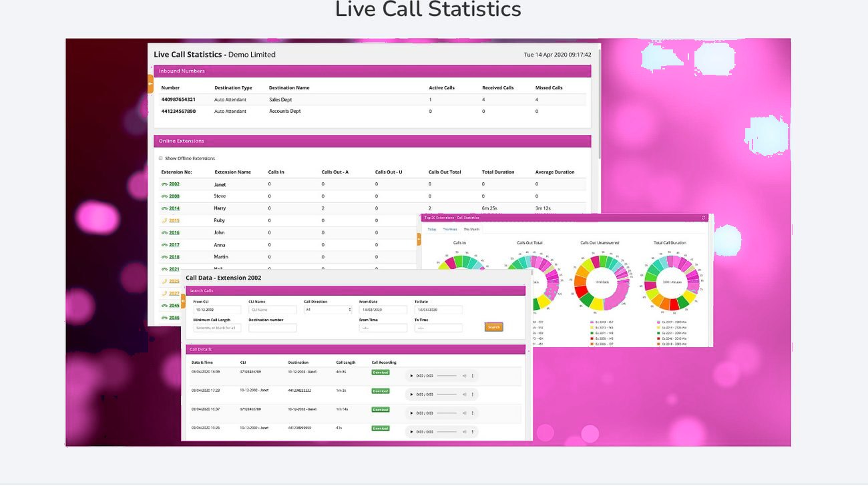
Task: Open more options for the 10:26 recording player
Action: (x=473, y=432)
